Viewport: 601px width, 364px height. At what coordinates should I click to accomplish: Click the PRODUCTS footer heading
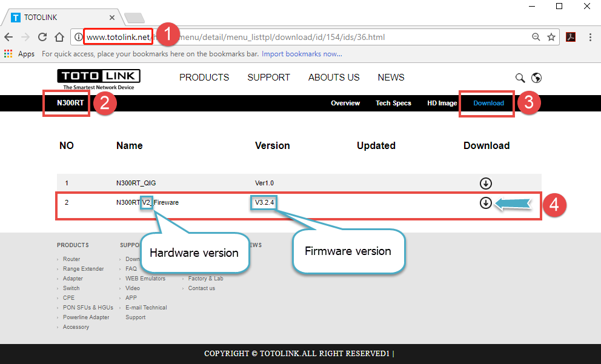(x=73, y=245)
